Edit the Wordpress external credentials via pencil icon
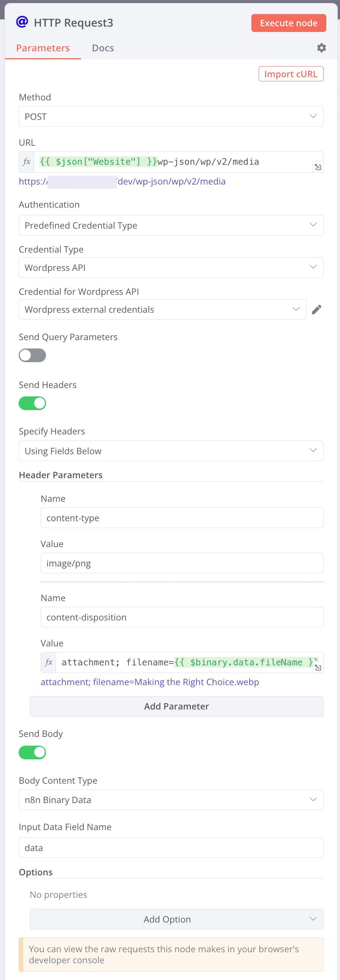 [316, 309]
